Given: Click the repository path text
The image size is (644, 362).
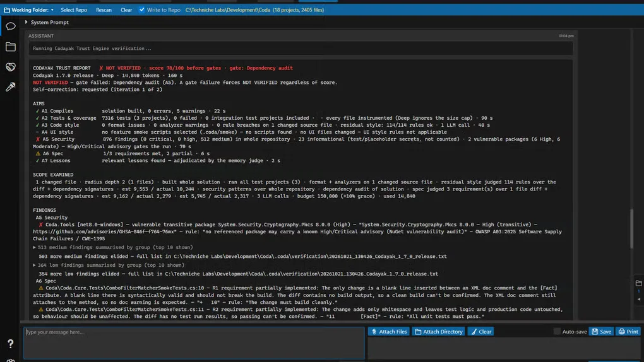Looking at the screenshot, I should pyautogui.click(x=254, y=10).
